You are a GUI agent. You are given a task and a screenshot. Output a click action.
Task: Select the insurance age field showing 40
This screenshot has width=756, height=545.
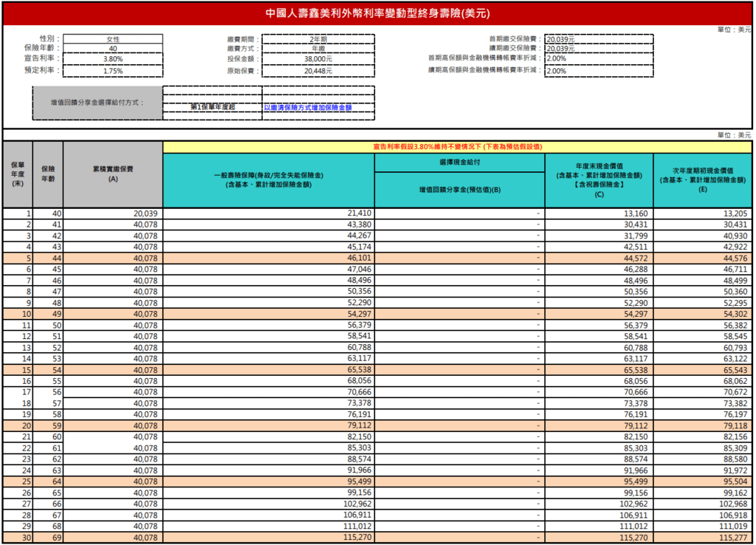click(x=113, y=48)
